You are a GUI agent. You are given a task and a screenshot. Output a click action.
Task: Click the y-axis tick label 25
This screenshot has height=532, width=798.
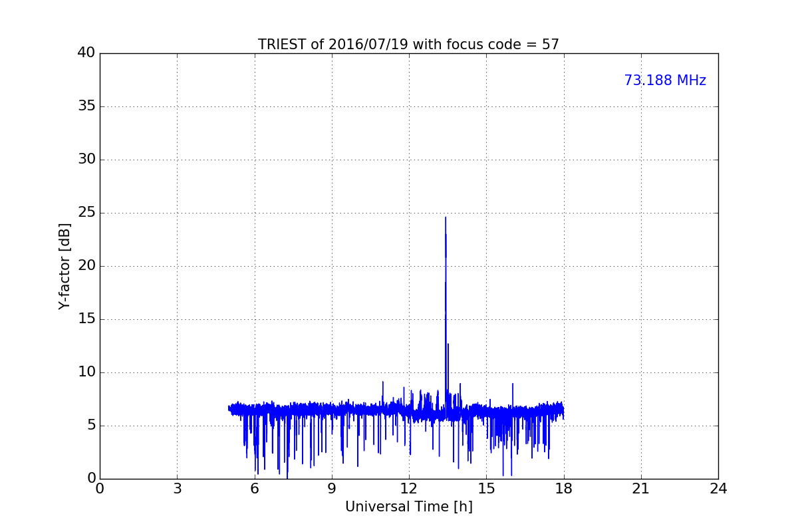click(86, 213)
